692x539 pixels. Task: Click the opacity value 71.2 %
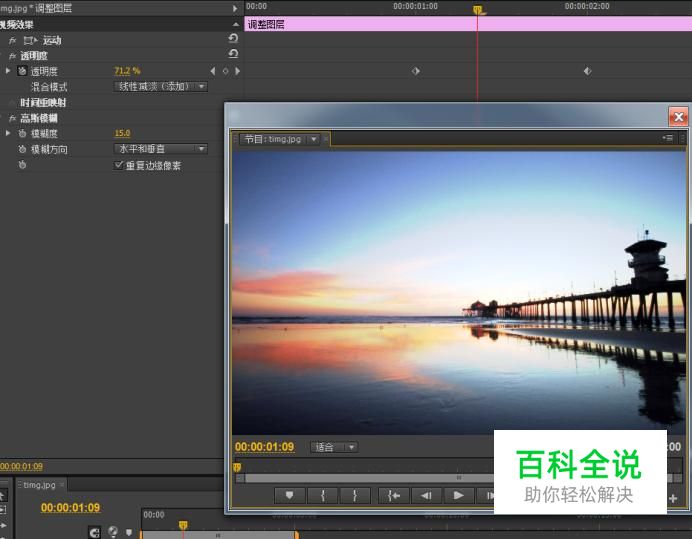click(127, 71)
